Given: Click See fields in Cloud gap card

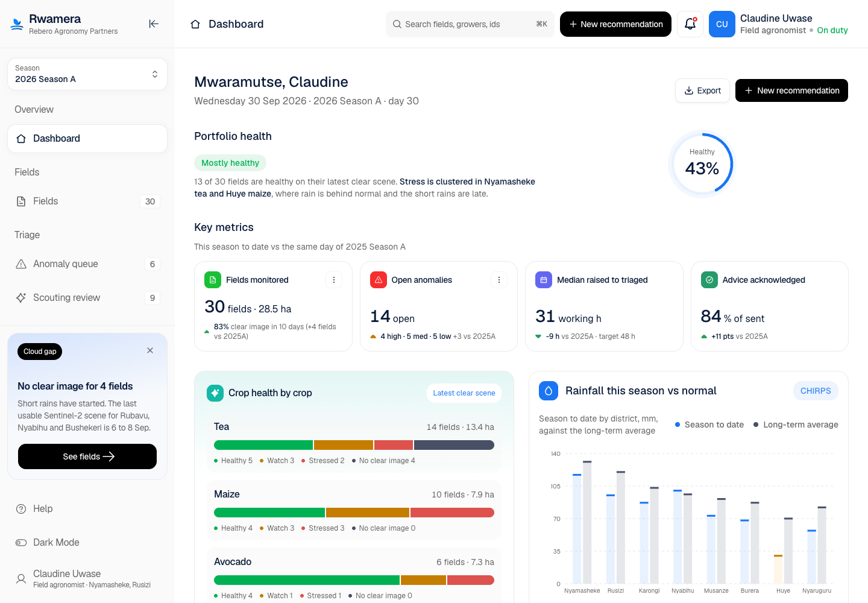Looking at the screenshot, I should tap(87, 456).
